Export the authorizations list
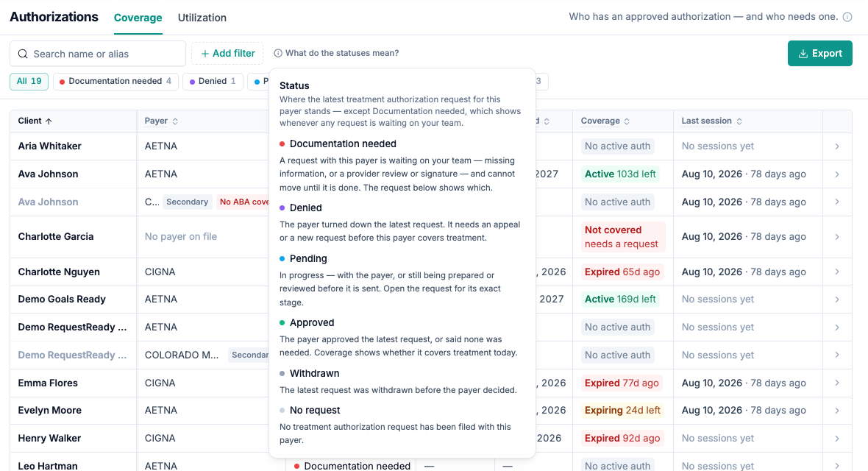Image resolution: width=868 pixels, height=471 pixels. (820, 54)
